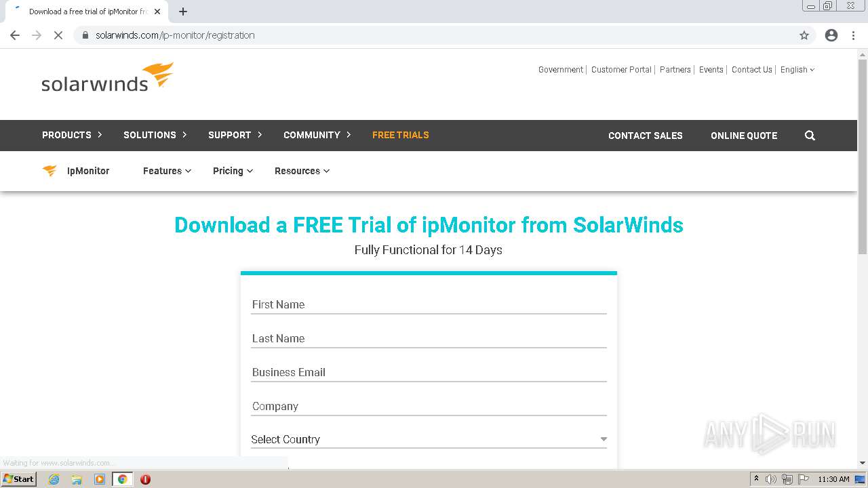The width and height of the screenshot is (868, 488).
Task: Open the Start menu
Action: pyautogui.click(x=18, y=479)
